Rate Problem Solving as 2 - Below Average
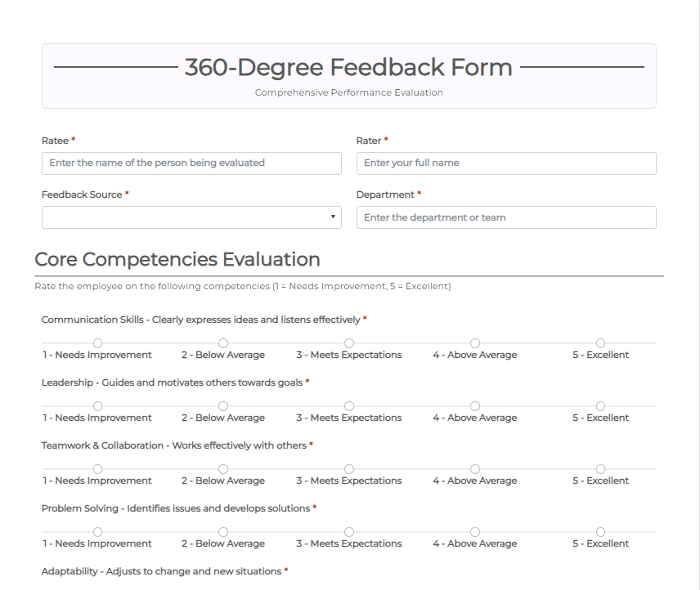 click(x=223, y=532)
